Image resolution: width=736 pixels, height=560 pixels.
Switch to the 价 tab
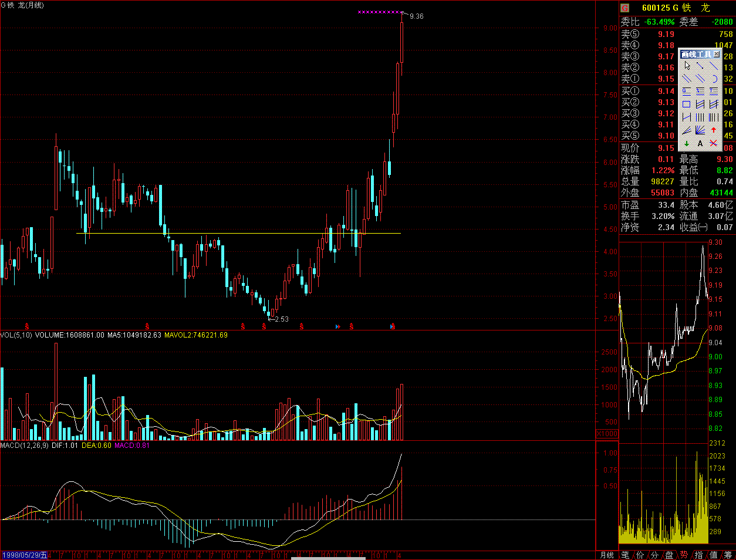[x=640, y=555]
